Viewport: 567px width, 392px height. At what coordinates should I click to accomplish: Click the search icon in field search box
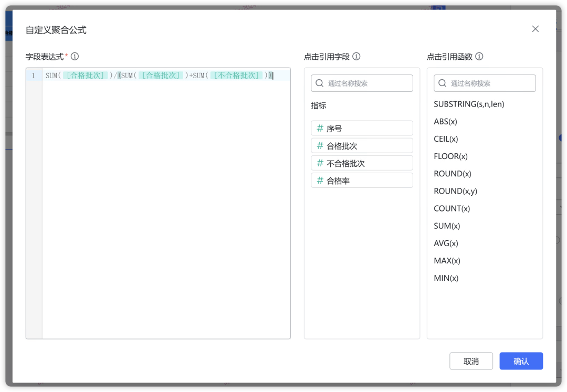319,83
